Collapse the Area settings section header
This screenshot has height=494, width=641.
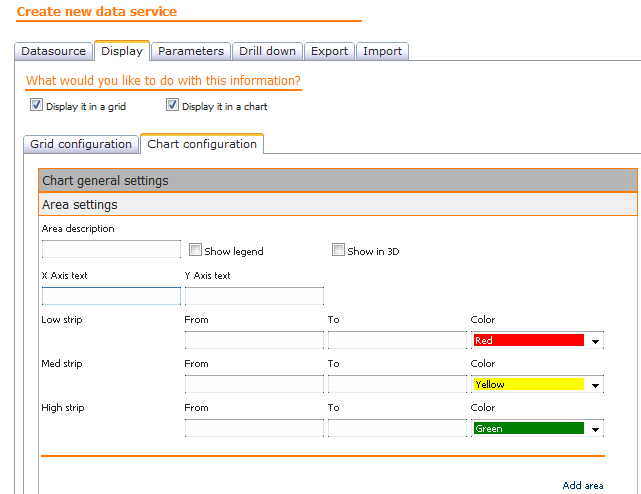click(x=338, y=205)
